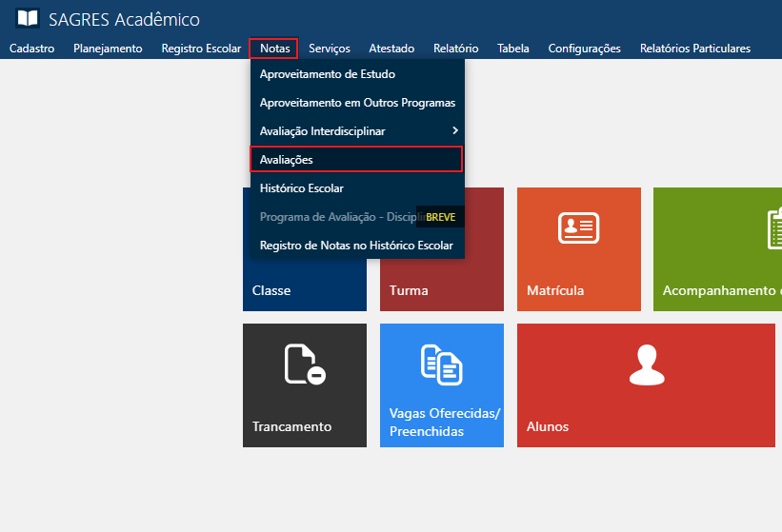
Task: Click the Matrícula ID card icon
Action: [578, 228]
